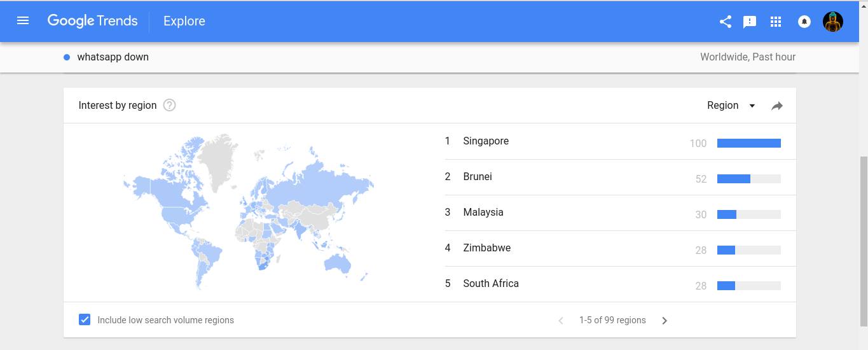868x350 pixels.
Task: Open the user account avatar
Action: point(833,22)
